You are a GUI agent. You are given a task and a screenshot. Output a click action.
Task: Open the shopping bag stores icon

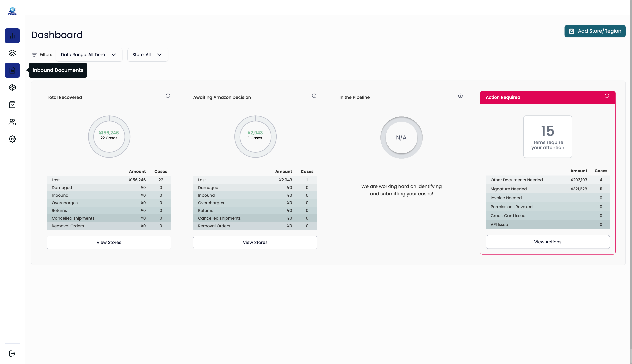pos(12,105)
